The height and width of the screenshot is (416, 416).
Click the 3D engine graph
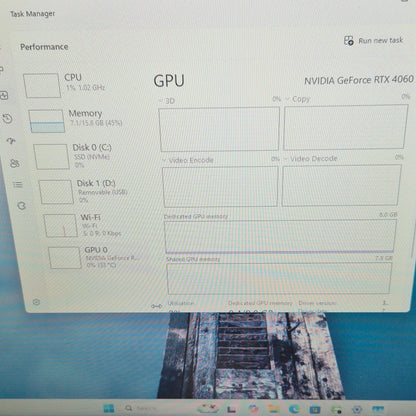pos(219,129)
